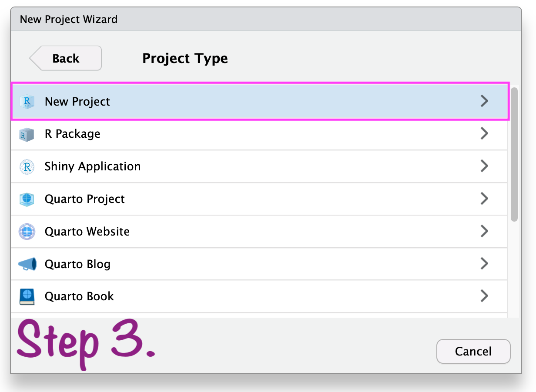Image resolution: width=536 pixels, height=392 pixels.
Task: Choose the Quarto Website project type
Action: 87,232
